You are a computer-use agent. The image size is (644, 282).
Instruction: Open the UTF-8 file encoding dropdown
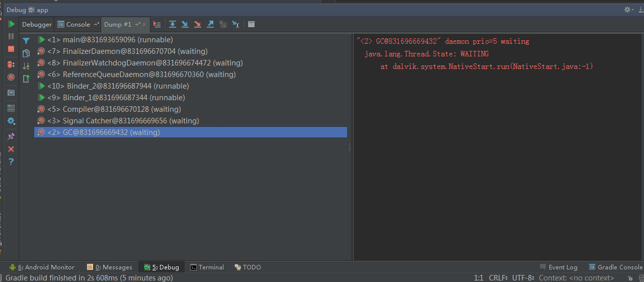click(x=523, y=277)
